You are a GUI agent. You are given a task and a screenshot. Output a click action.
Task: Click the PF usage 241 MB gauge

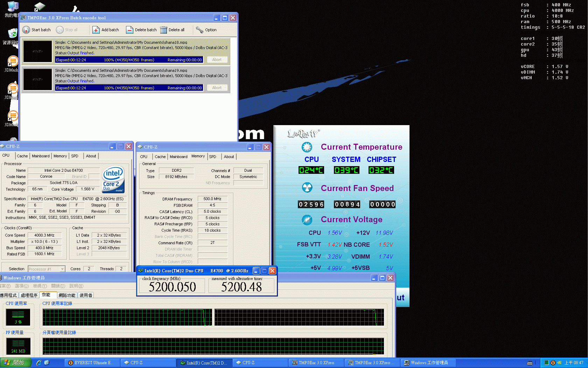[x=18, y=346]
